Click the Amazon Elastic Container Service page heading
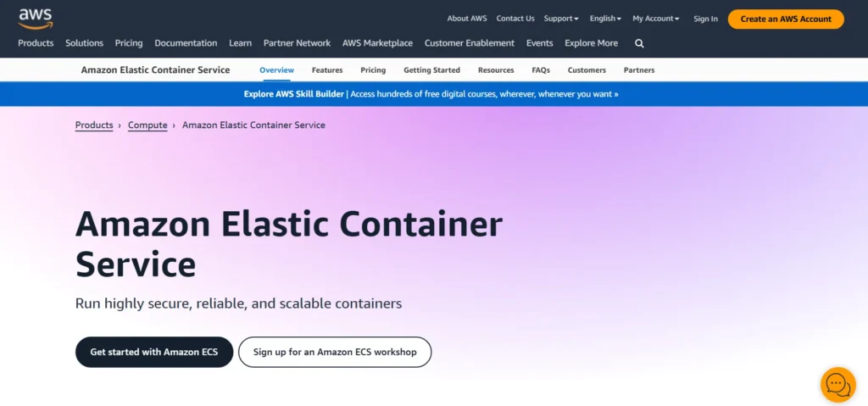868x406 pixels. click(x=289, y=244)
